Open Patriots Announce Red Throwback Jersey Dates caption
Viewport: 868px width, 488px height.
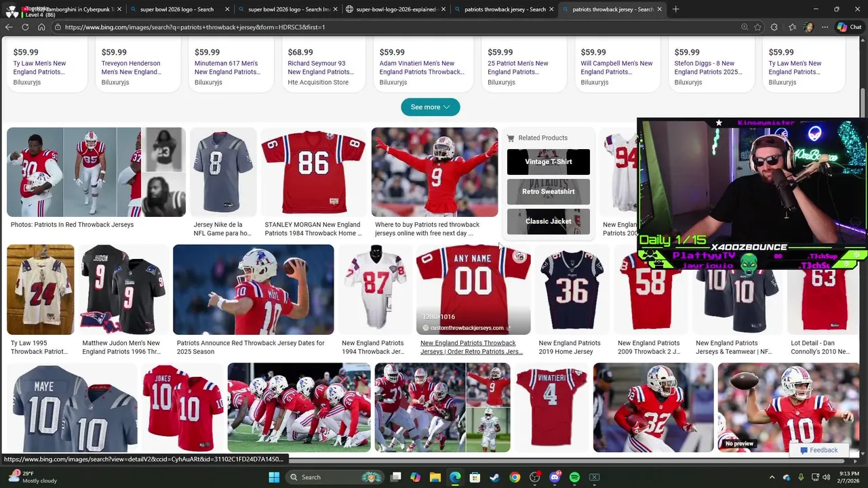click(250, 347)
